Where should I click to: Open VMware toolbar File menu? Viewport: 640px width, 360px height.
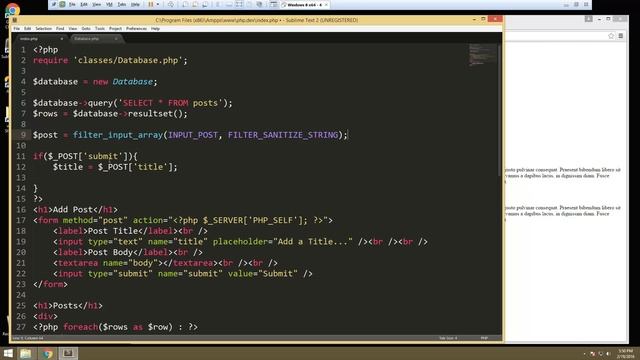pyautogui.click(x=72, y=4)
